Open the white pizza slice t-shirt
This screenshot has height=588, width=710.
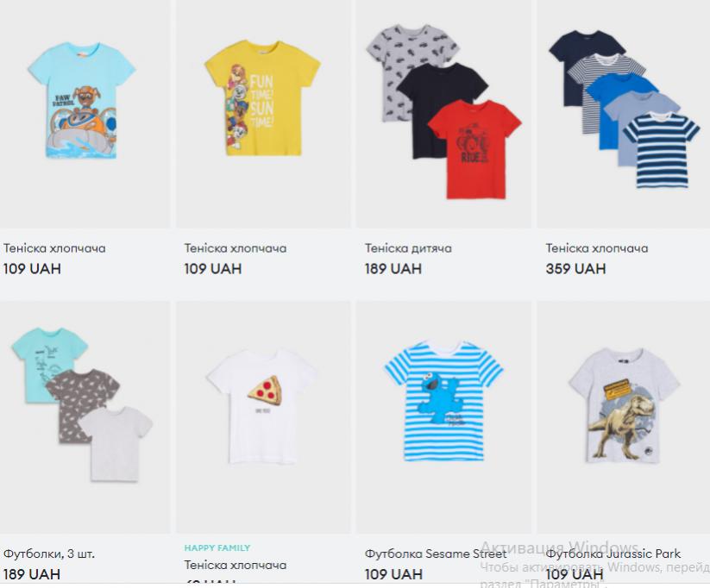[262, 406]
